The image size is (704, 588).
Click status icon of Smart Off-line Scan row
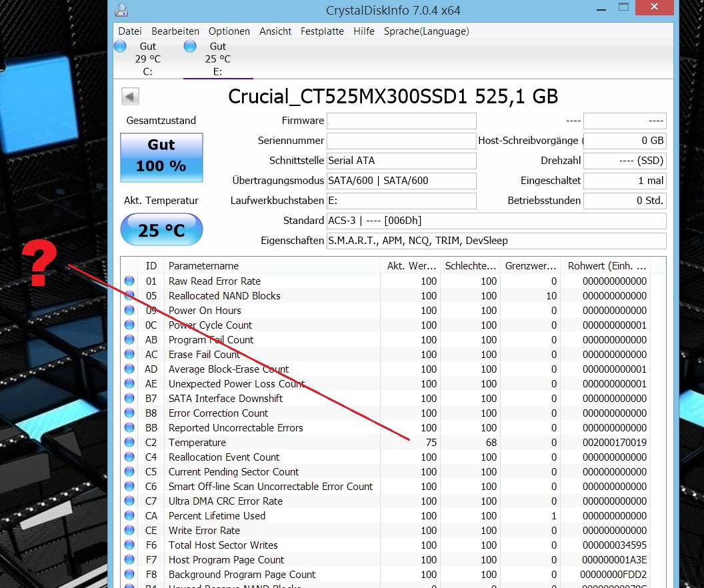(129, 486)
